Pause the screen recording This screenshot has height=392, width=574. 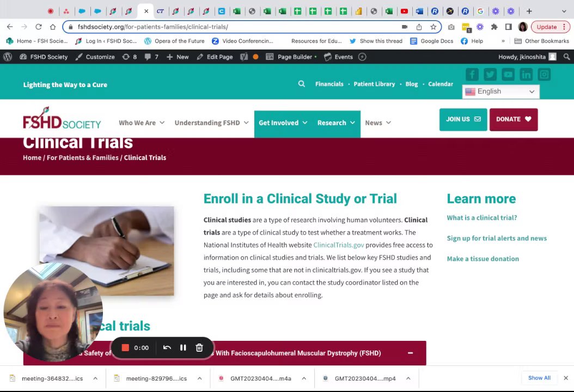click(x=183, y=348)
